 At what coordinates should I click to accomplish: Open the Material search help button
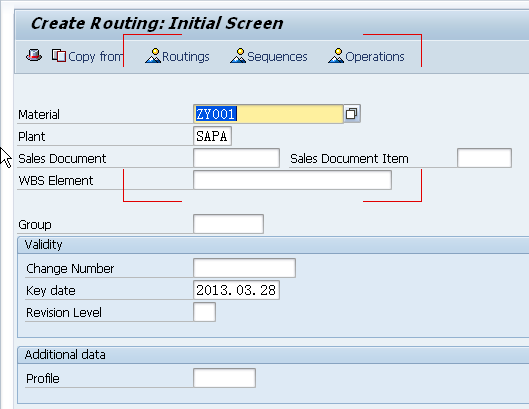352,114
